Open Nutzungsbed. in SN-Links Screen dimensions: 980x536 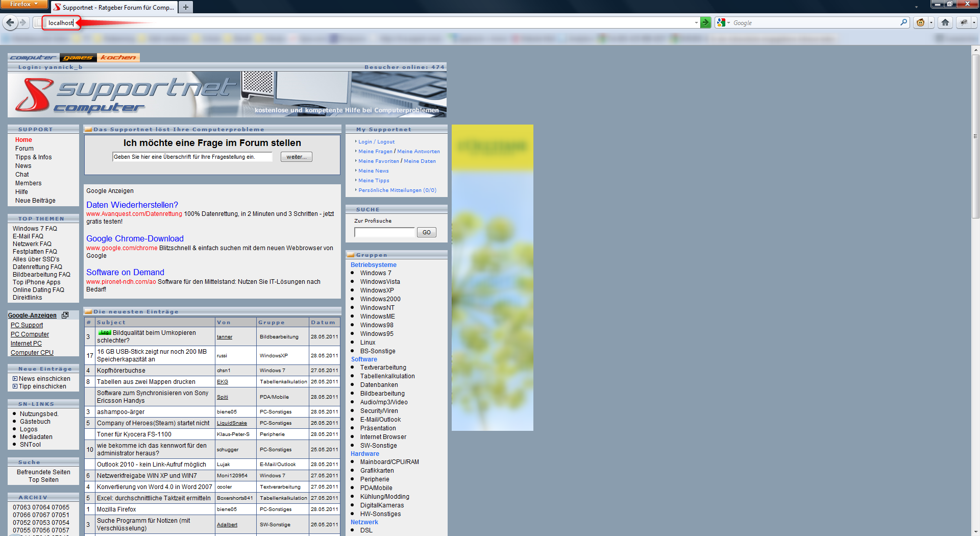pos(39,414)
